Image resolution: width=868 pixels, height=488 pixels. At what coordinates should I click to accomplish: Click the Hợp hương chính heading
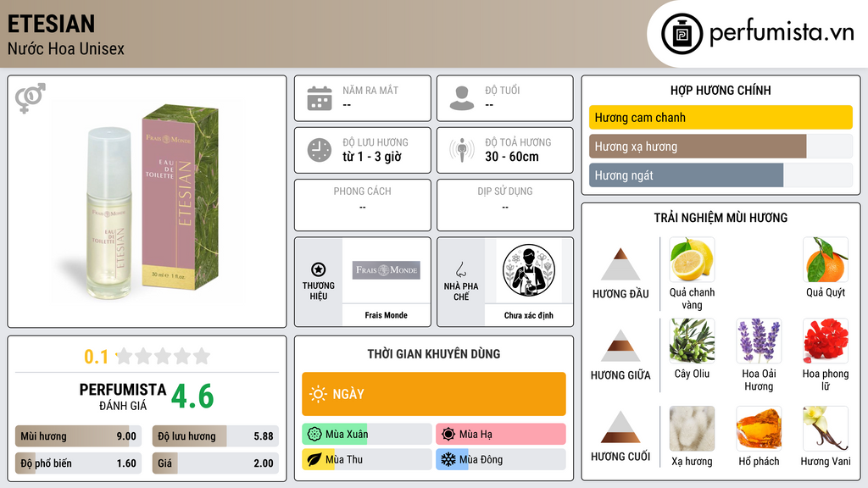pos(721,90)
